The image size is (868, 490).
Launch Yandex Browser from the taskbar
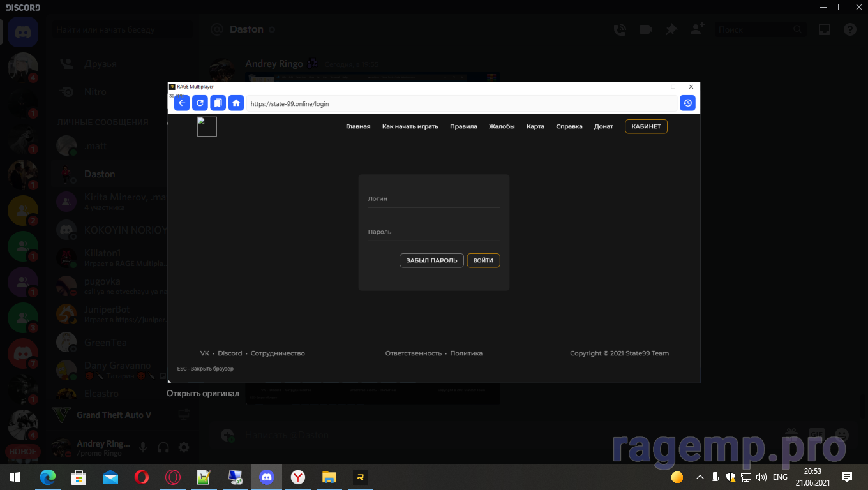click(298, 477)
